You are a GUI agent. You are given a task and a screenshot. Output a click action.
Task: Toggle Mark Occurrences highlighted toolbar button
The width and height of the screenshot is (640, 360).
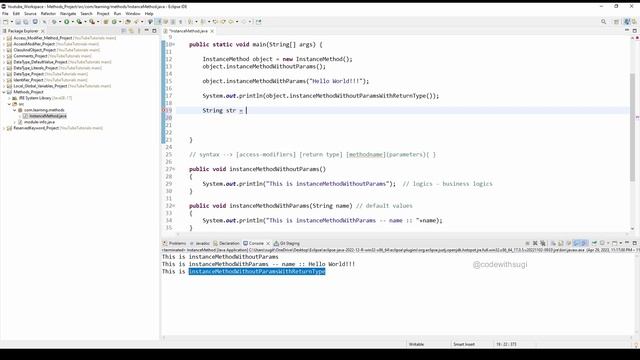pos(158,22)
